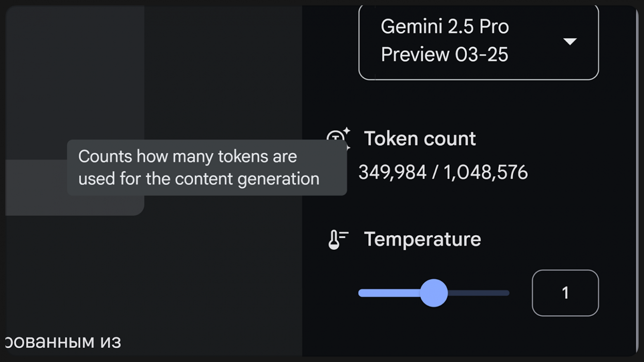The width and height of the screenshot is (644, 362).
Task: Expand the model dropdown arrow
Action: (x=570, y=41)
